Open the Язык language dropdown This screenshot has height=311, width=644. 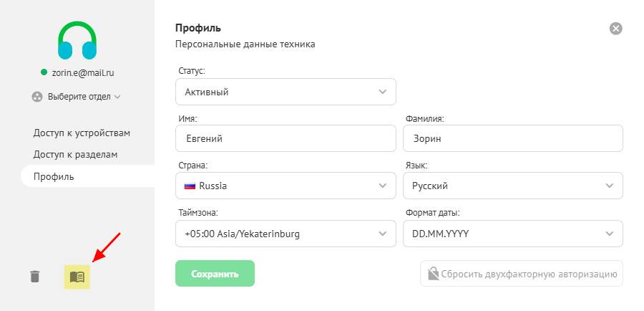pyautogui.click(x=513, y=186)
